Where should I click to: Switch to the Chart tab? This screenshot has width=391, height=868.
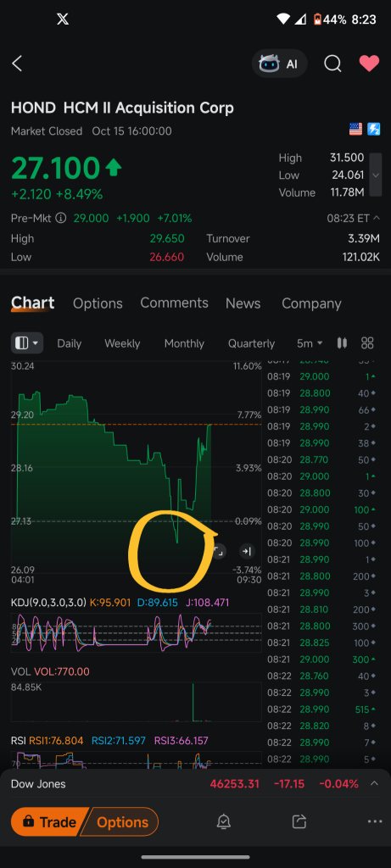tap(33, 303)
